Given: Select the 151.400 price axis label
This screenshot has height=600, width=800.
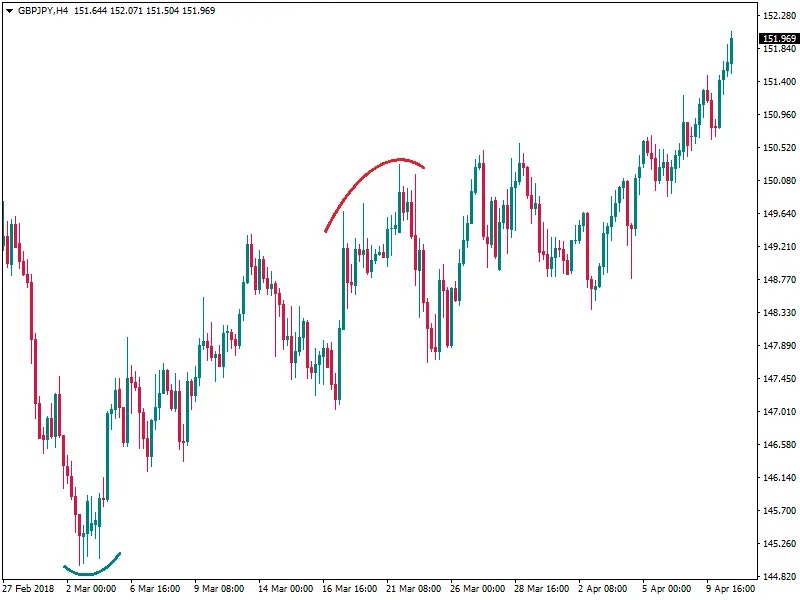Looking at the screenshot, I should click(x=779, y=82).
